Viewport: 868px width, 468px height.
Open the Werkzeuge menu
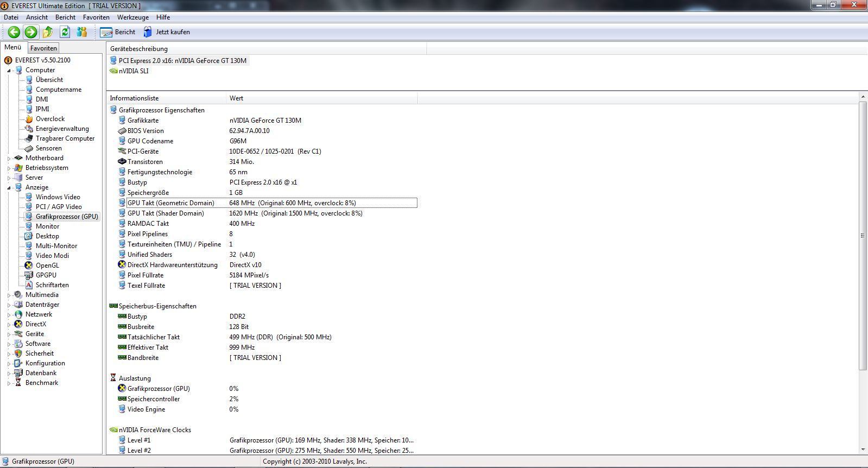133,17
